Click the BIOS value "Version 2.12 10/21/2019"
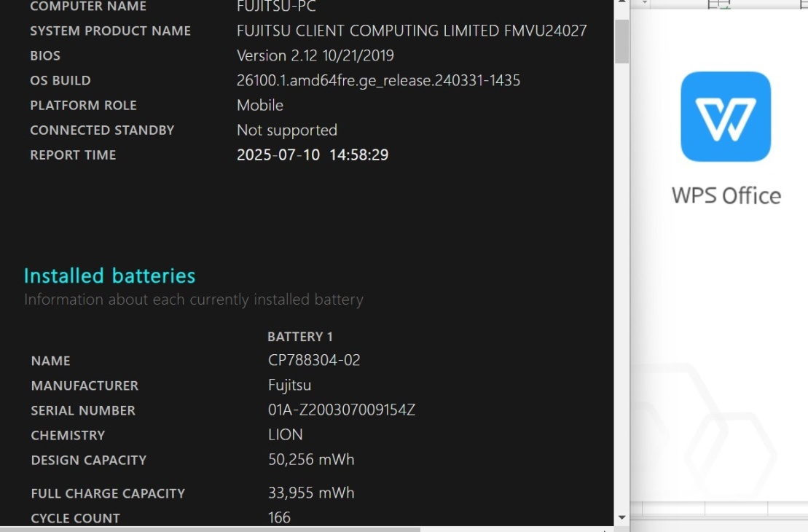 (x=315, y=55)
